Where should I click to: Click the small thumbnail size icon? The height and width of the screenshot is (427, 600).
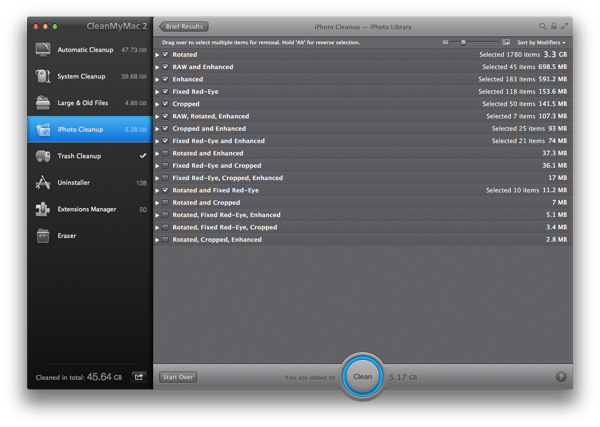[445, 42]
